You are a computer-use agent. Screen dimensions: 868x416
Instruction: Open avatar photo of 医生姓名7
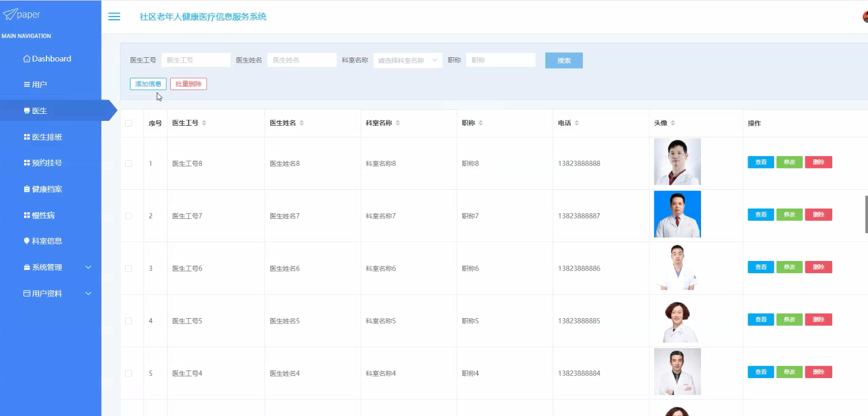pos(677,214)
